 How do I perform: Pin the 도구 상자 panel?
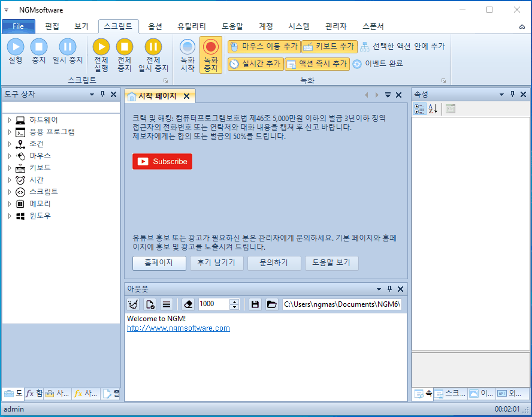pyautogui.click(x=103, y=94)
